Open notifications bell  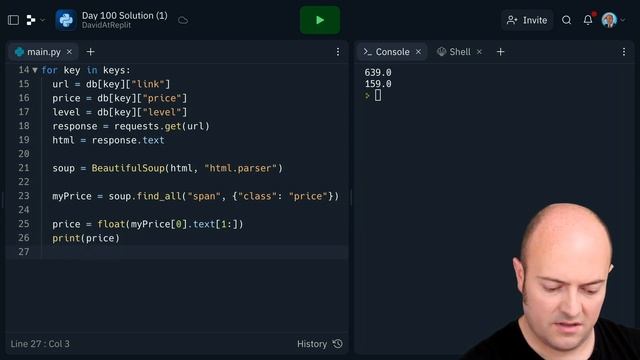[x=588, y=20]
